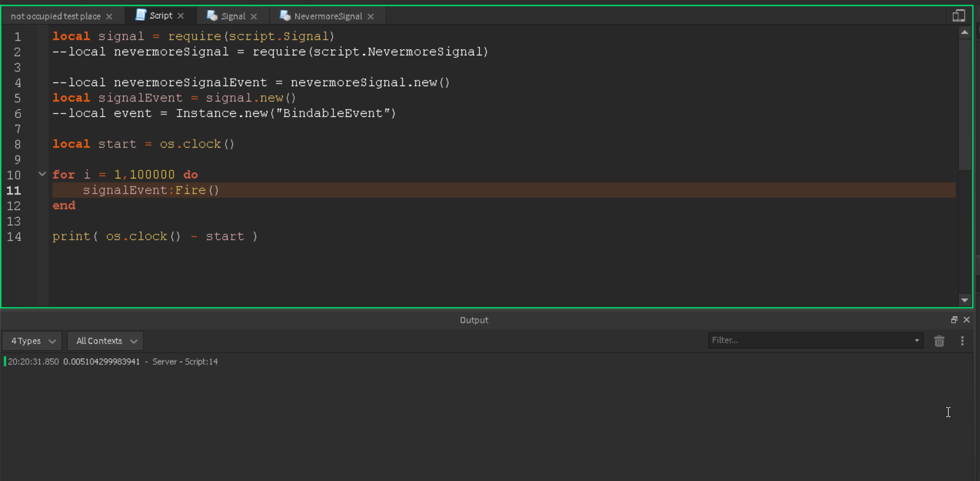Close the NevermoreSignal tab
The width and height of the screenshot is (980, 481).
point(370,17)
